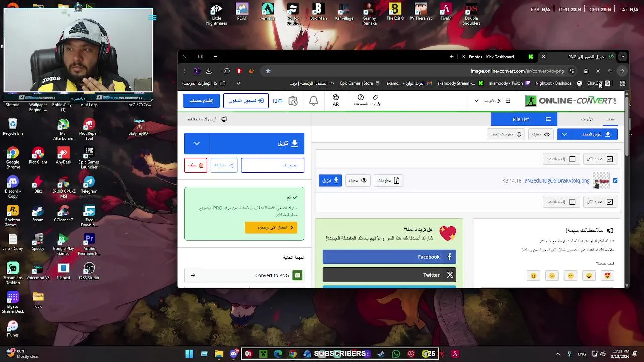Click the blue download button in the file row
This screenshot has width=644, height=362.
click(x=330, y=180)
